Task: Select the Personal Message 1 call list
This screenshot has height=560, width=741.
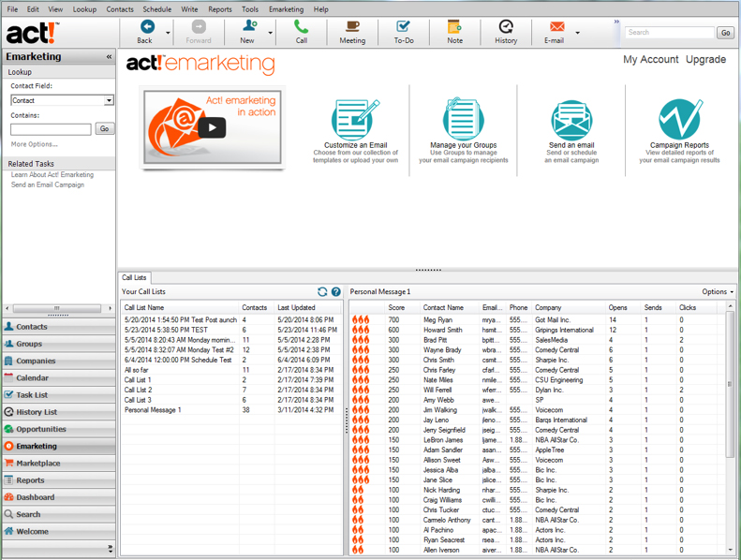Action: [231, 410]
